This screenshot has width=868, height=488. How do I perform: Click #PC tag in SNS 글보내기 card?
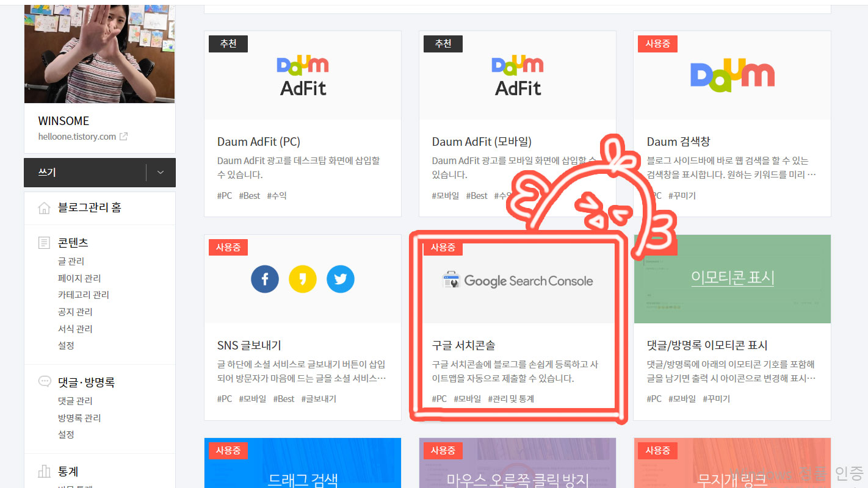click(x=225, y=399)
